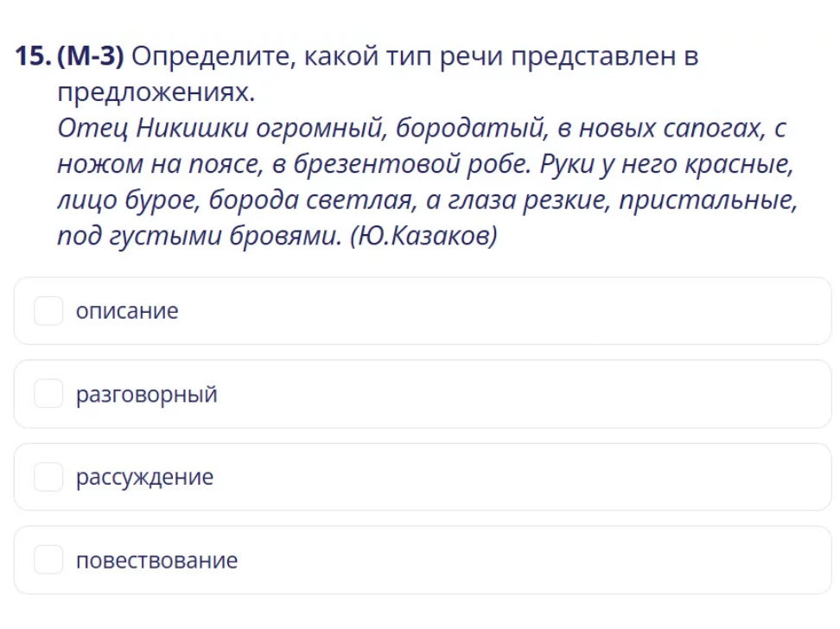Click the "разговорный" option label text
Viewport: 840px width, 629px height.
point(146,395)
